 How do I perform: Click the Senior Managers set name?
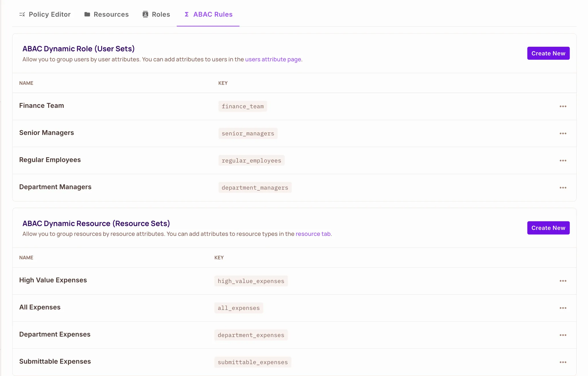pos(47,133)
